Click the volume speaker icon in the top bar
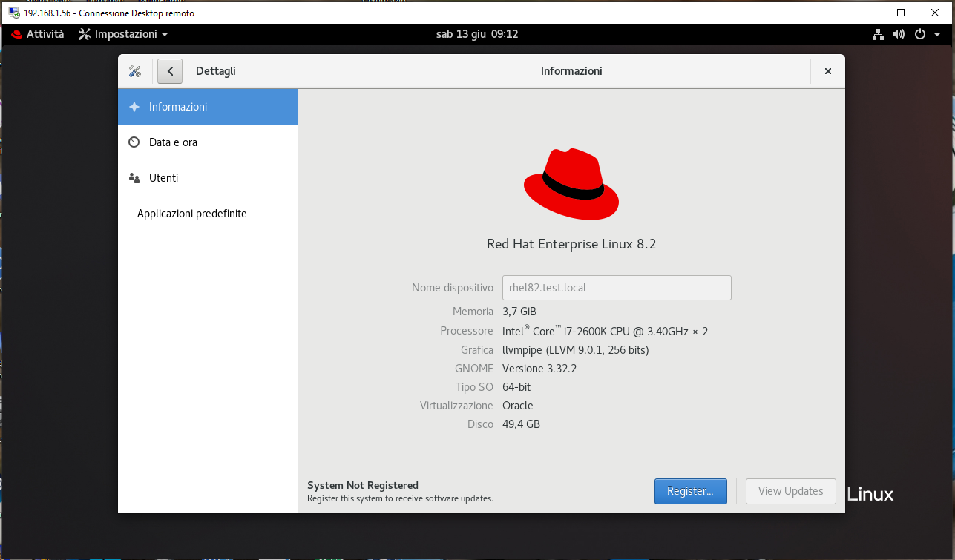Screen dimensions: 955x560 click(899, 34)
